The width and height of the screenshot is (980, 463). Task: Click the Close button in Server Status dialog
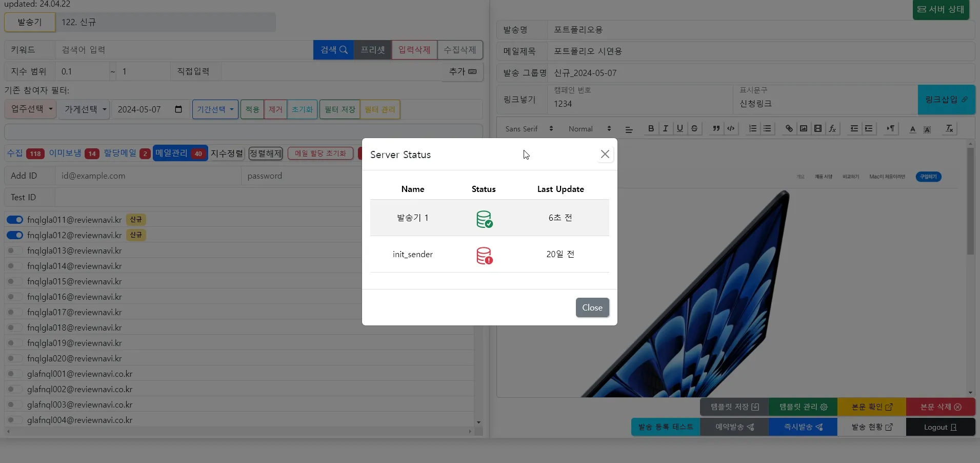tap(592, 307)
